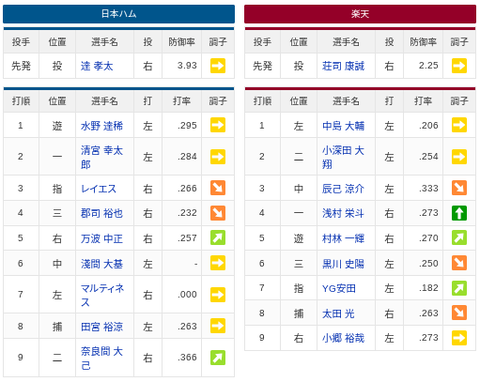
Task: Go to YG安田 player link
Action: pos(339,288)
